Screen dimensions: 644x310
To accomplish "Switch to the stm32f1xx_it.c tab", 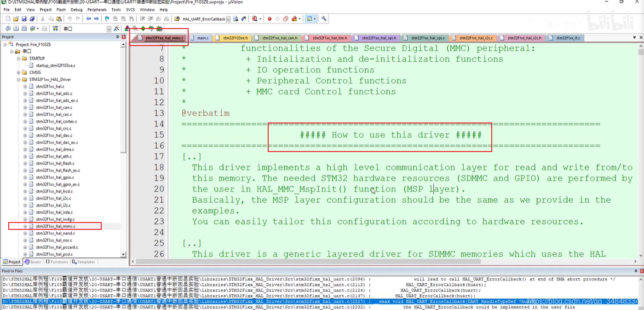I will 566,38.
